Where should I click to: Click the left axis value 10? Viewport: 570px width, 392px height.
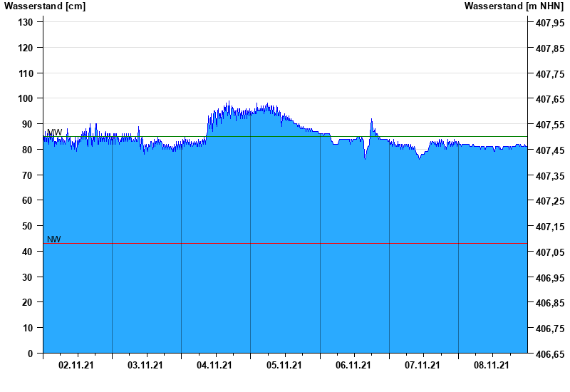tap(28, 328)
